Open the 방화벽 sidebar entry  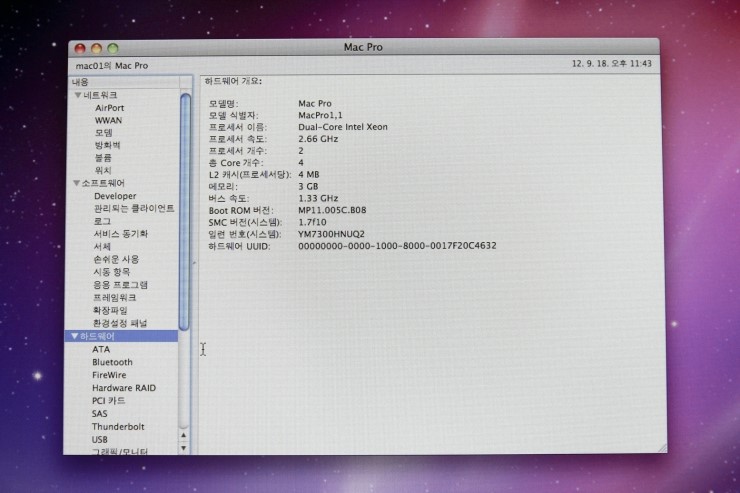point(106,145)
